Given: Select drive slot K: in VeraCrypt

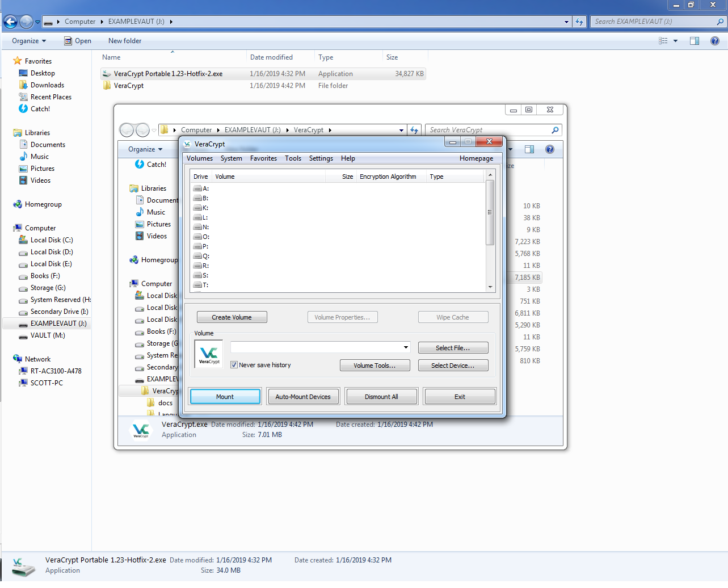Looking at the screenshot, I should (x=201, y=208).
